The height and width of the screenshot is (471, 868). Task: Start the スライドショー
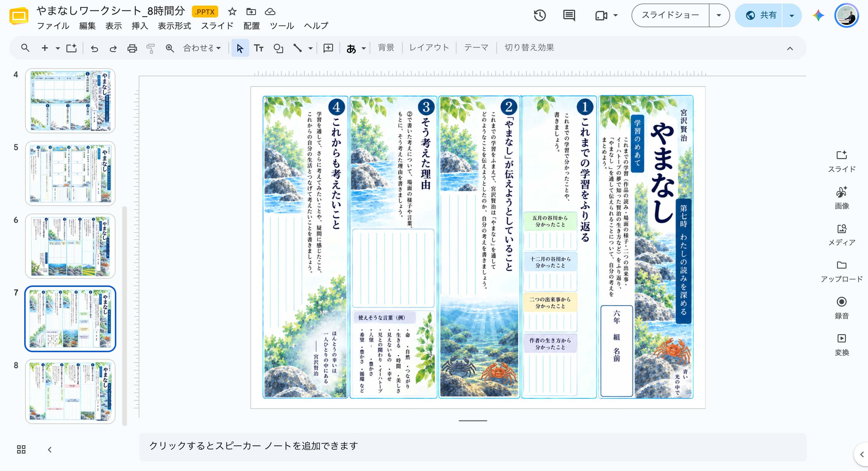click(670, 15)
